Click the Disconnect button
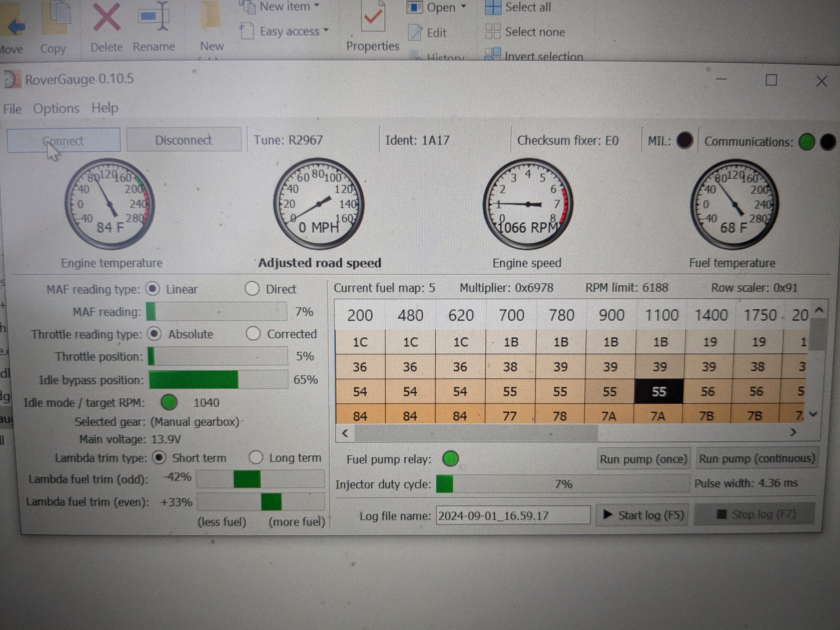This screenshot has width=840, height=630. point(184,140)
